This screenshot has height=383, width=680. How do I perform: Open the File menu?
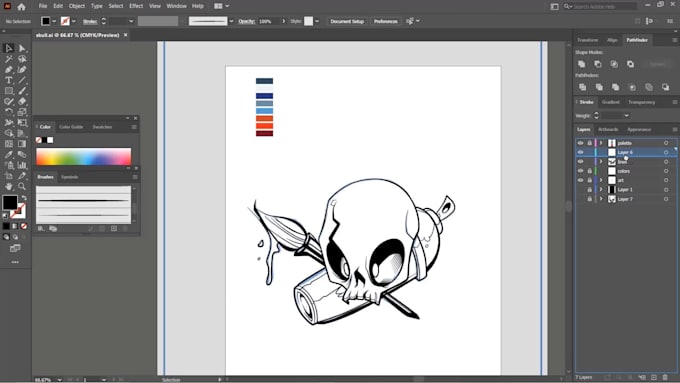coord(42,6)
